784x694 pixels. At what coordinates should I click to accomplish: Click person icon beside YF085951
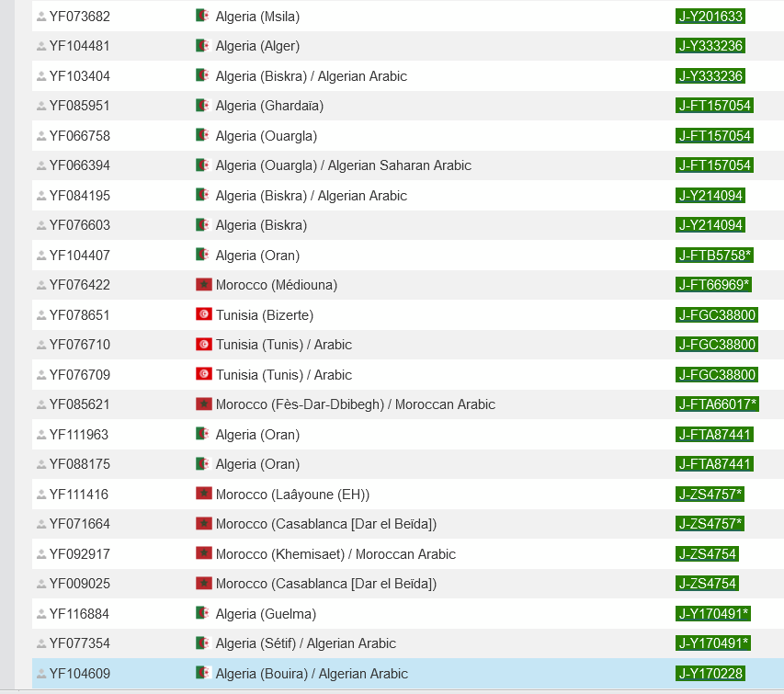tap(41, 106)
